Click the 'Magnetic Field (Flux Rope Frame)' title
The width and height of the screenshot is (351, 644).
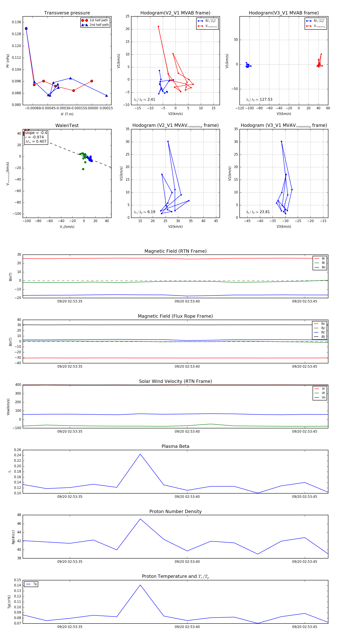pyautogui.click(x=175, y=316)
